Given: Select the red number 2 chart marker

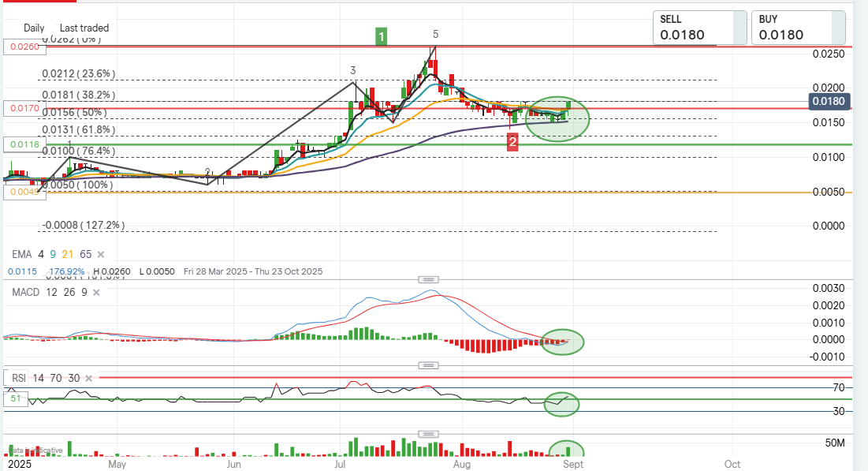Looking at the screenshot, I should pos(512,141).
